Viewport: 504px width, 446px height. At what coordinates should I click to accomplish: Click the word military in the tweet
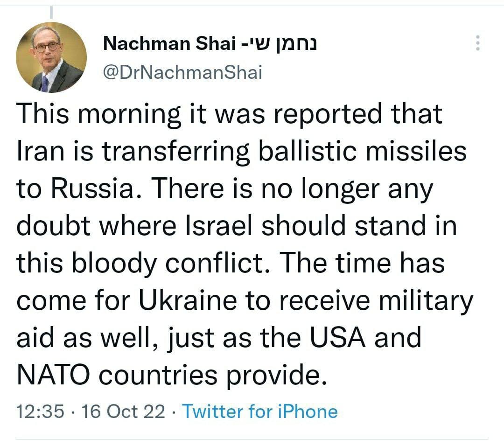point(426,301)
